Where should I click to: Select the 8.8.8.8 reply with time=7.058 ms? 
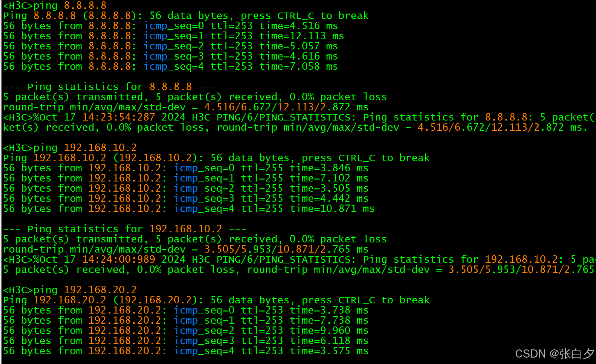171,66
